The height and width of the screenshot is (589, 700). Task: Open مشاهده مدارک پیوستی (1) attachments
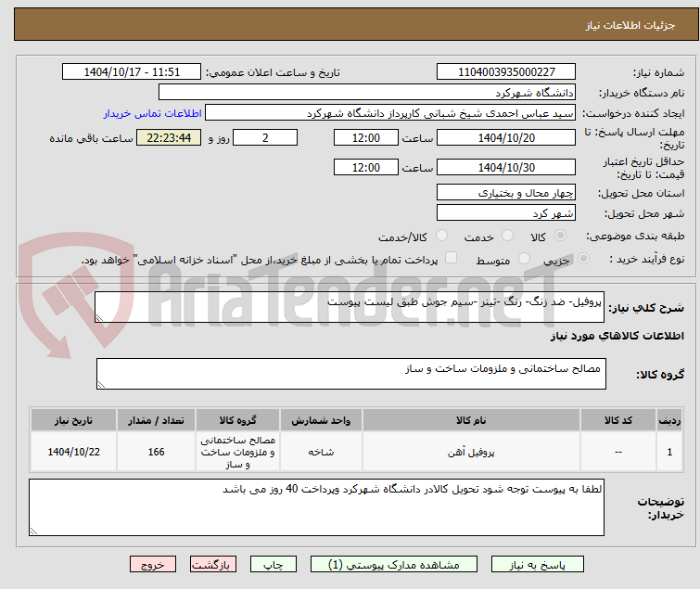tap(394, 565)
